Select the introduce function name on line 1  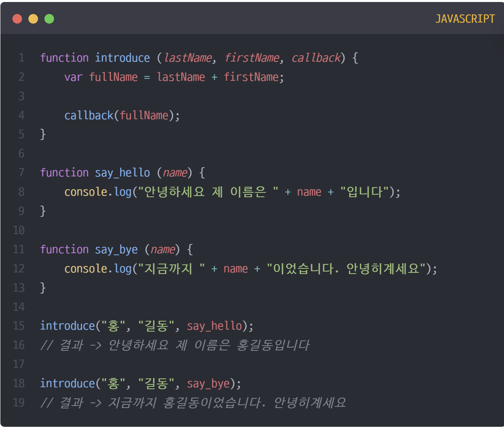[x=122, y=58]
